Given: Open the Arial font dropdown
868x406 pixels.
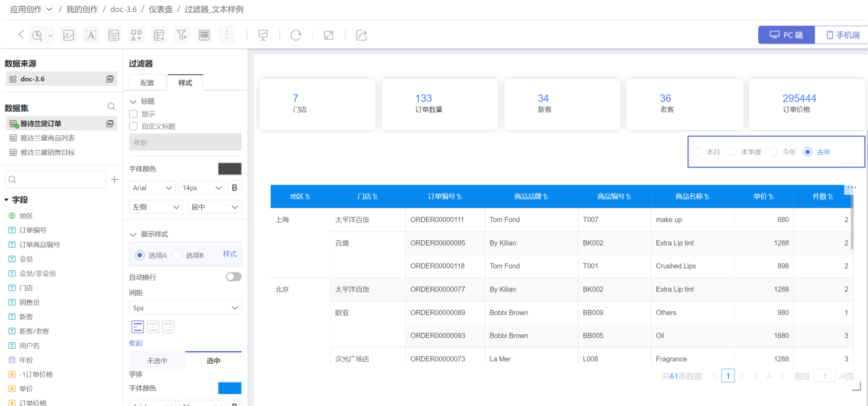Looking at the screenshot, I should (153, 188).
